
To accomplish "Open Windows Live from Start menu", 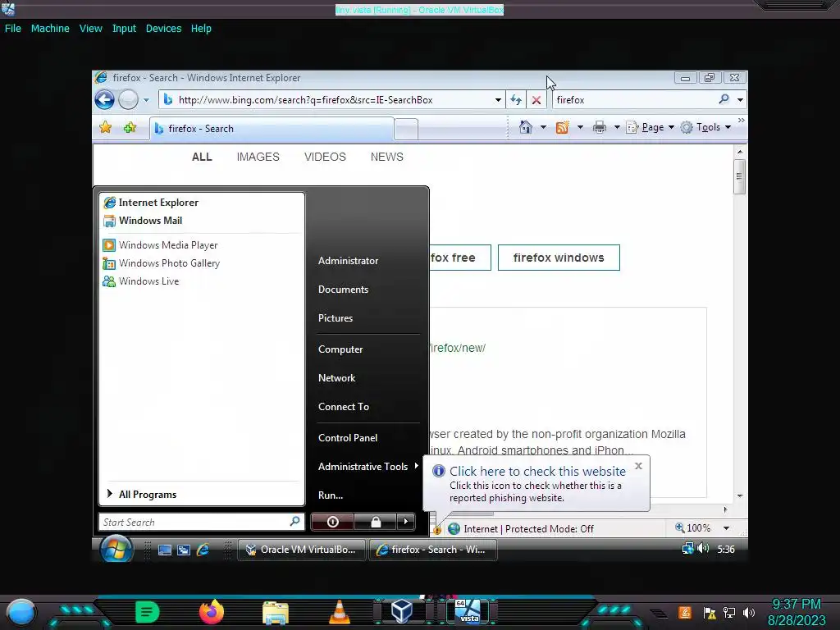I will tap(202, 281).
